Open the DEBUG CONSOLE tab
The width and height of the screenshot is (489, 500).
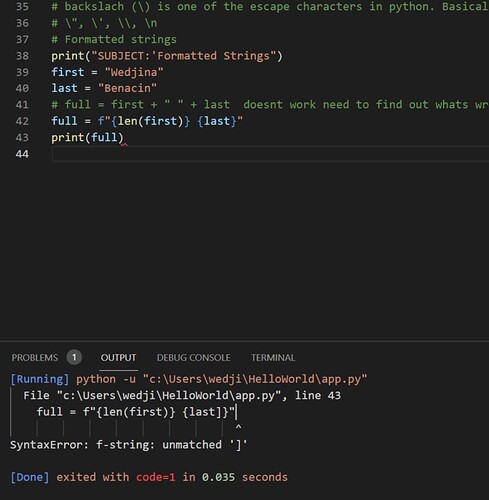tap(193, 358)
